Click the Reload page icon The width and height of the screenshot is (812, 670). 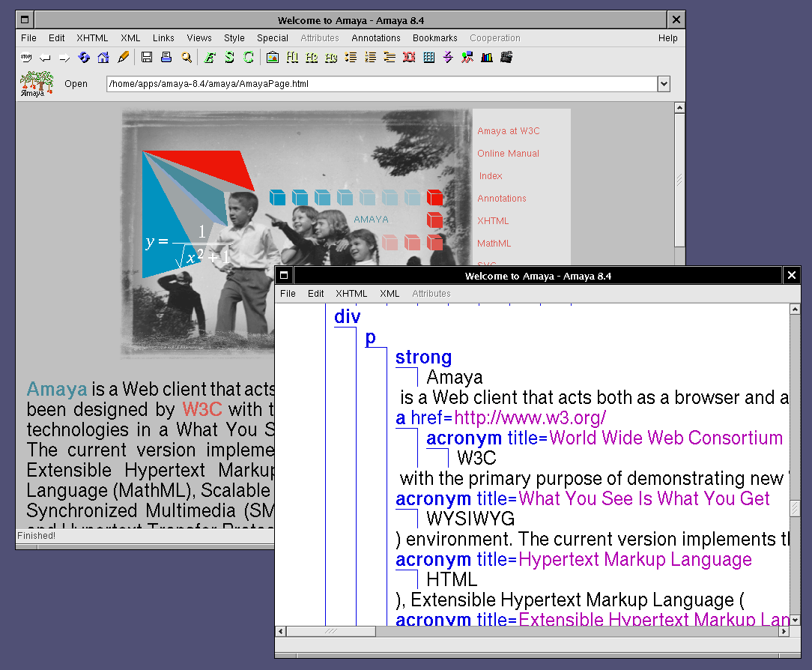pyautogui.click(x=84, y=57)
